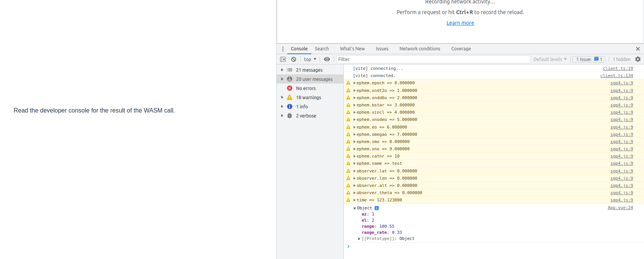This screenshot has height=259, width=644.
Task: Toggle the console sidebar panel icon
Action: (x=283, y=59)
